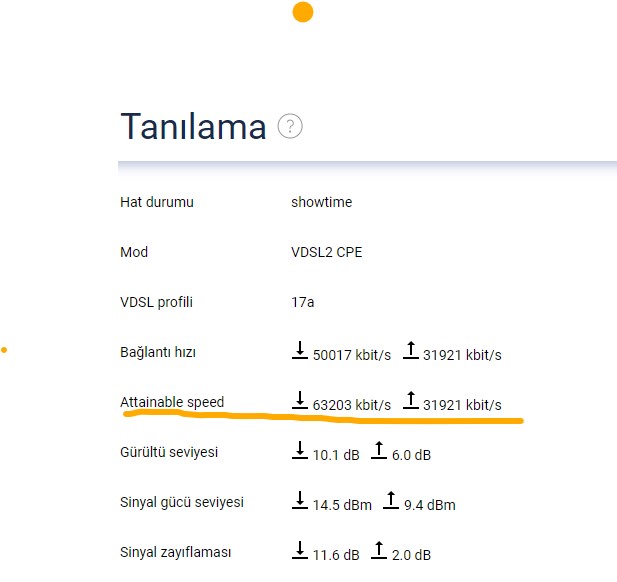This screenshot has height=582, width=617.
Task: Click the upload arrow beside 6.0 dB
Action: [x=379, y=450]
